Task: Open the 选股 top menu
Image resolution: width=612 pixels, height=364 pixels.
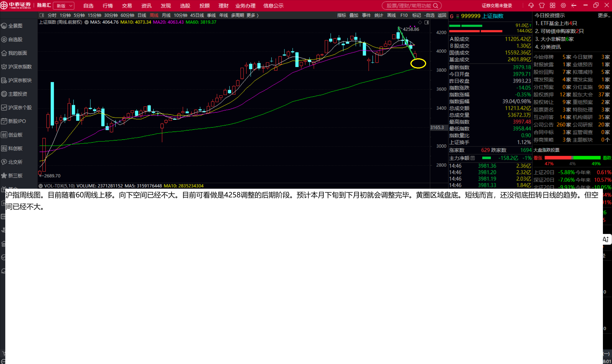Action: [x=185, y=6]
